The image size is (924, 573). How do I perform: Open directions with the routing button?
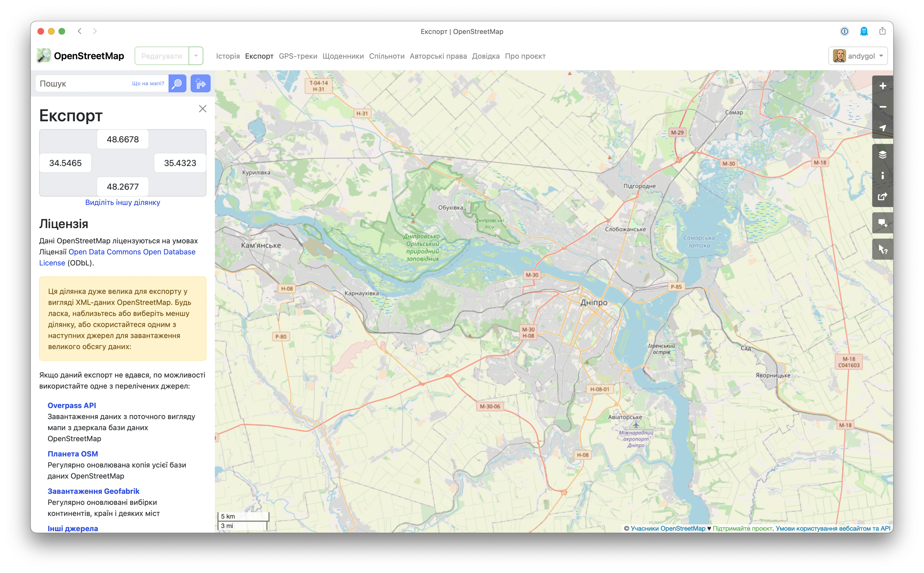click(x=200, y=83)
